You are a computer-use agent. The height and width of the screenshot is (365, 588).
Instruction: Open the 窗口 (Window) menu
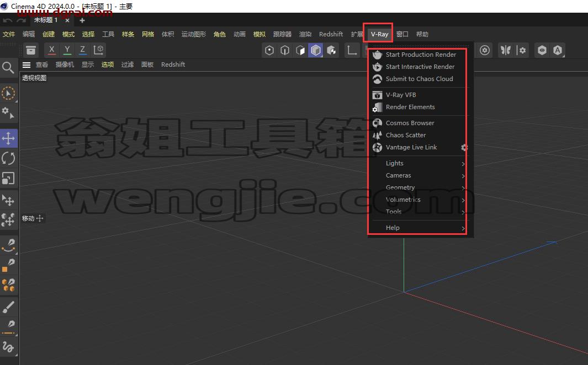[x=402, y=34]
